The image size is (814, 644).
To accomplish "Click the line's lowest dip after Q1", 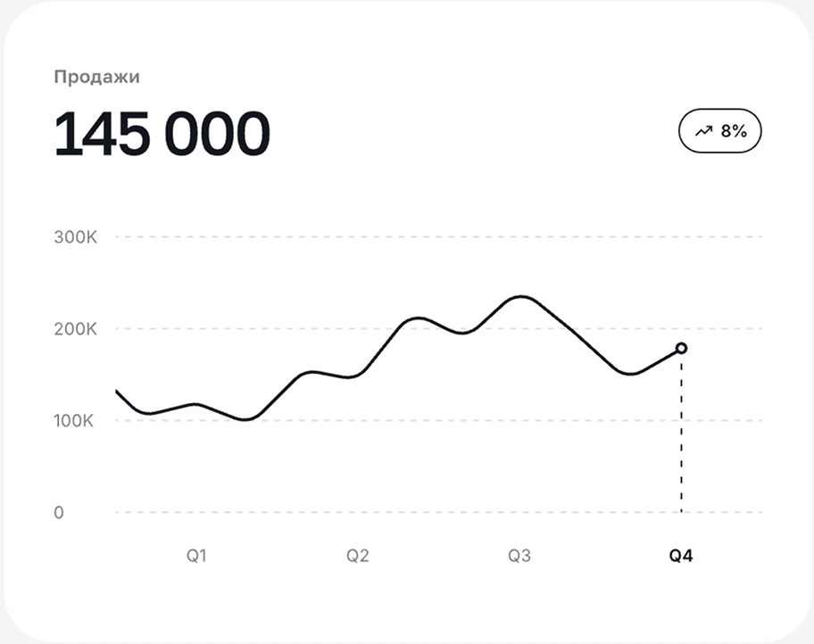I will (x=247, y=418).
